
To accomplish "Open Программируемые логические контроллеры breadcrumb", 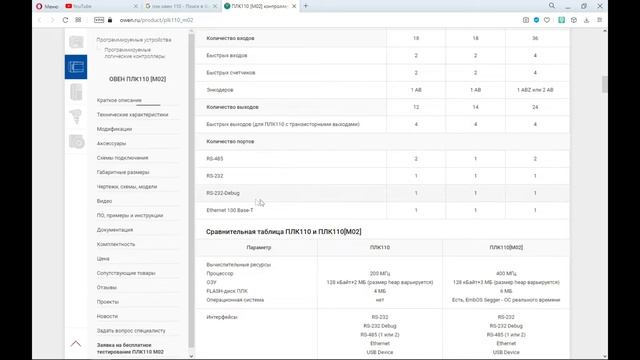I will click(135, 53).
